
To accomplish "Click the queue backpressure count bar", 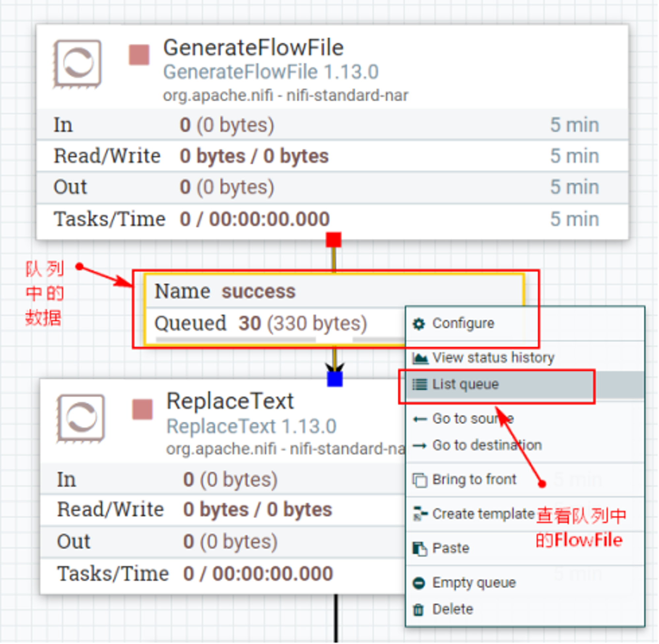I will click(236, 340).
